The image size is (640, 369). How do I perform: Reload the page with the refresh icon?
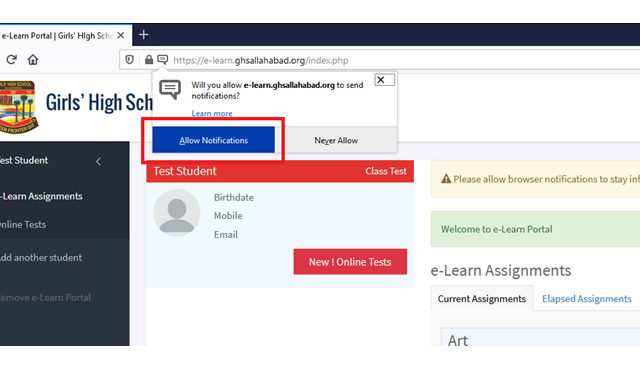[x=11, y=60]
